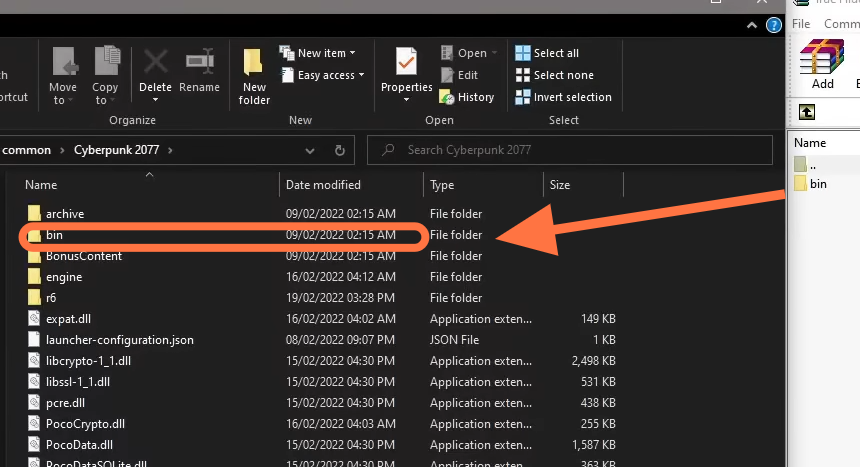
Task: Open the File menu in WinRAR
Action: coord(801,24)
